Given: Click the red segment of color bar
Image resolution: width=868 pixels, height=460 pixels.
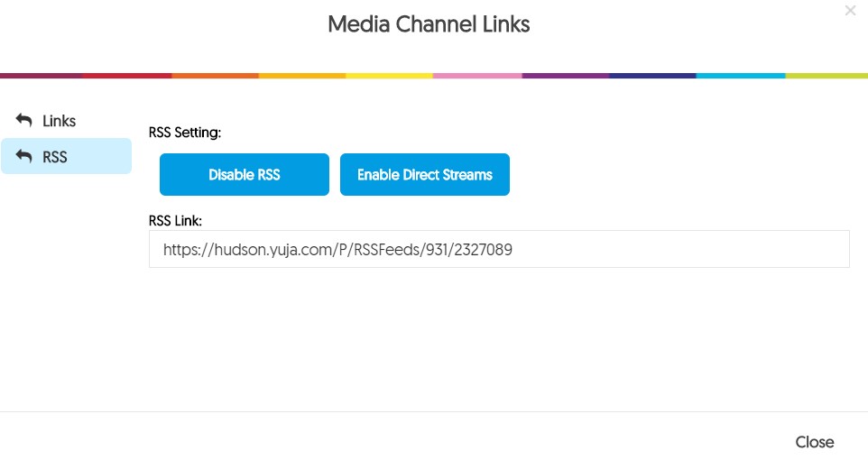Looking at the screenshot, I should (126, 75).
